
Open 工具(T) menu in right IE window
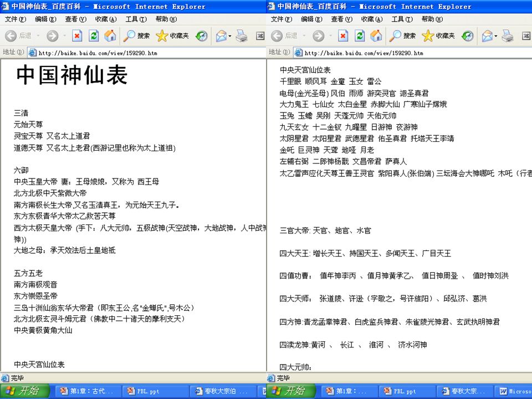pos(402,19)
